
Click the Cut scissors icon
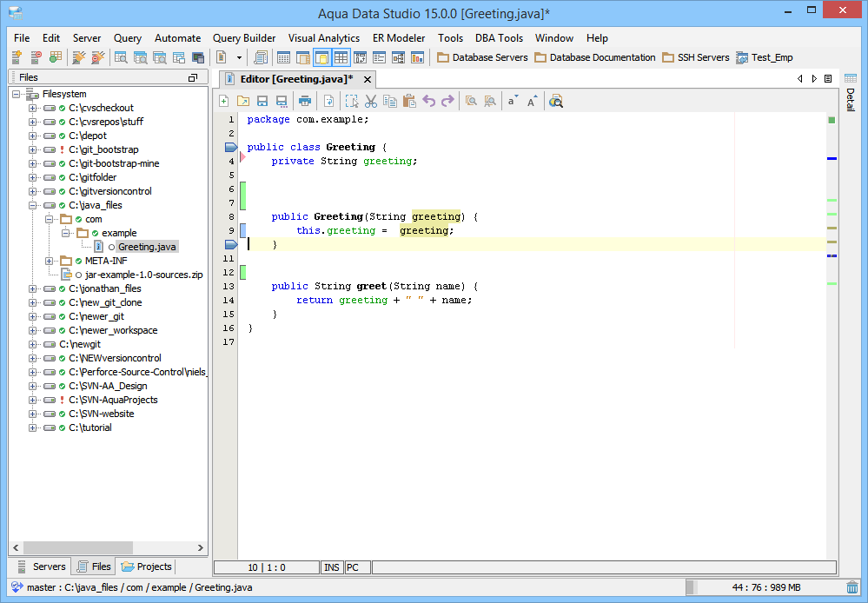click(371, 102)
